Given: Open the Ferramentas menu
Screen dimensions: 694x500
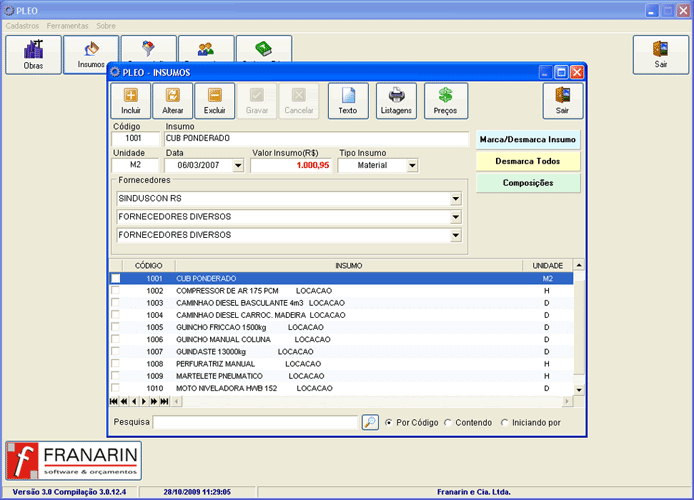Looking at the screenshot, I should click(67, 26).
